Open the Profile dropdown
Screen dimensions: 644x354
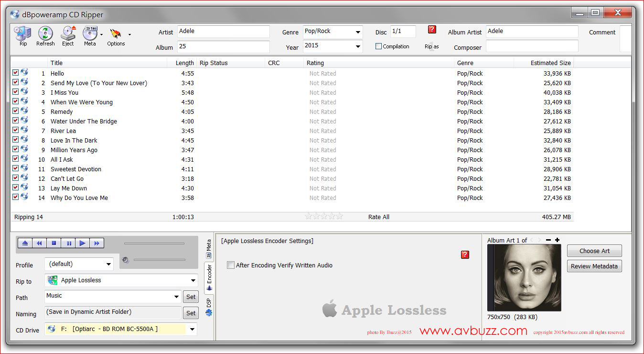pos(108,264)
